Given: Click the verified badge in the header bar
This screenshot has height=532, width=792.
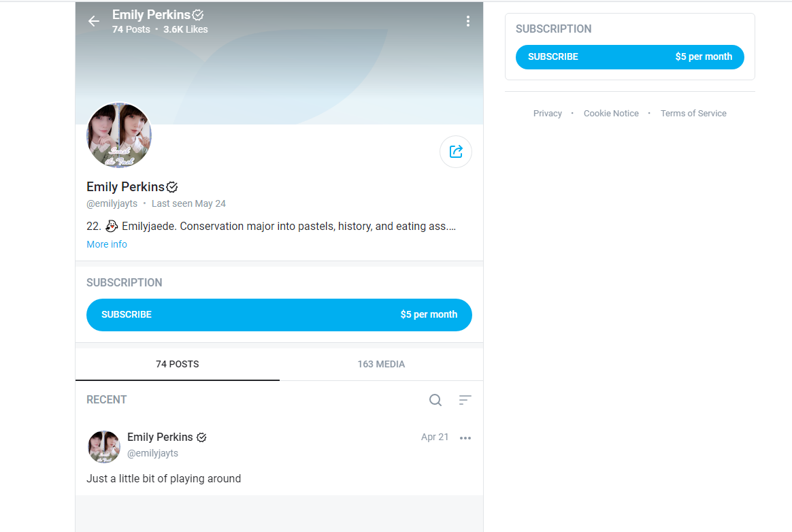Looking at the screenshot, I should (x=198, y=15).
